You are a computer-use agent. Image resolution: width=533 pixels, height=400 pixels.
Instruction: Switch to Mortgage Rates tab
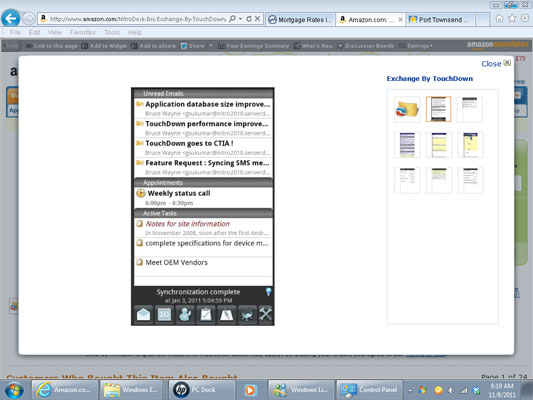click(300, 20)
